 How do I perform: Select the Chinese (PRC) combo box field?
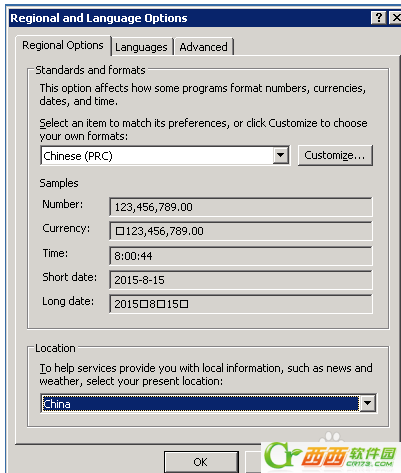coord(165,155)
